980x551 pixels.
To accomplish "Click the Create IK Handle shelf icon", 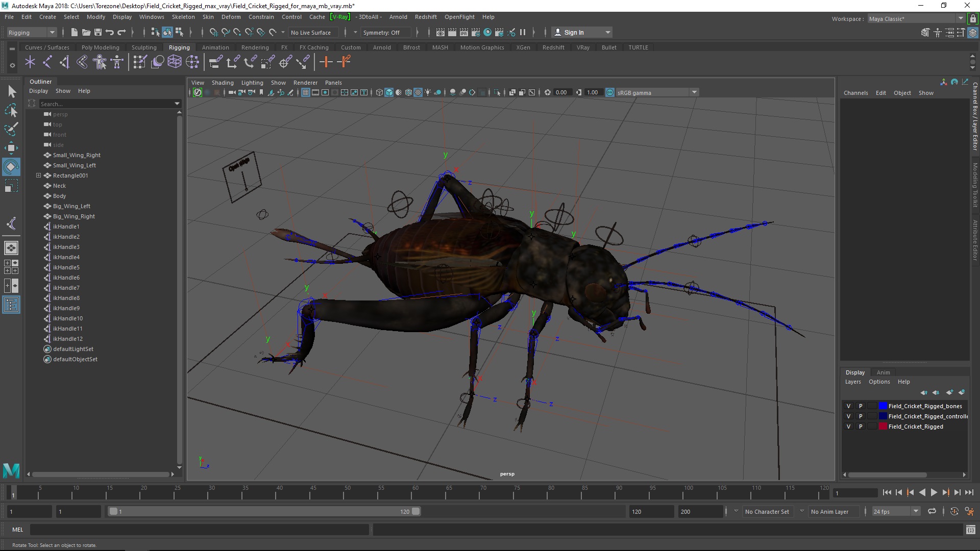I will coord(64,62).
